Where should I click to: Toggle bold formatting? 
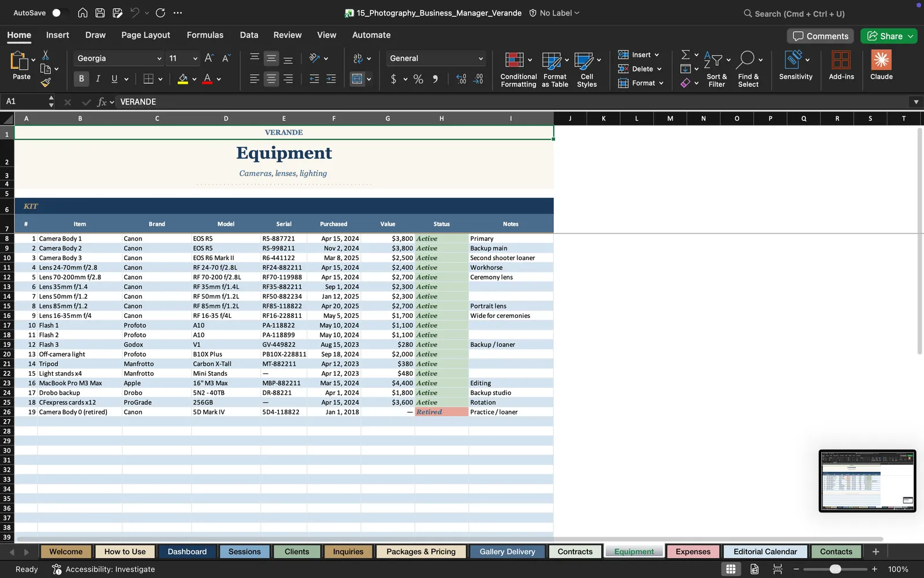click(x=81, y=79)
